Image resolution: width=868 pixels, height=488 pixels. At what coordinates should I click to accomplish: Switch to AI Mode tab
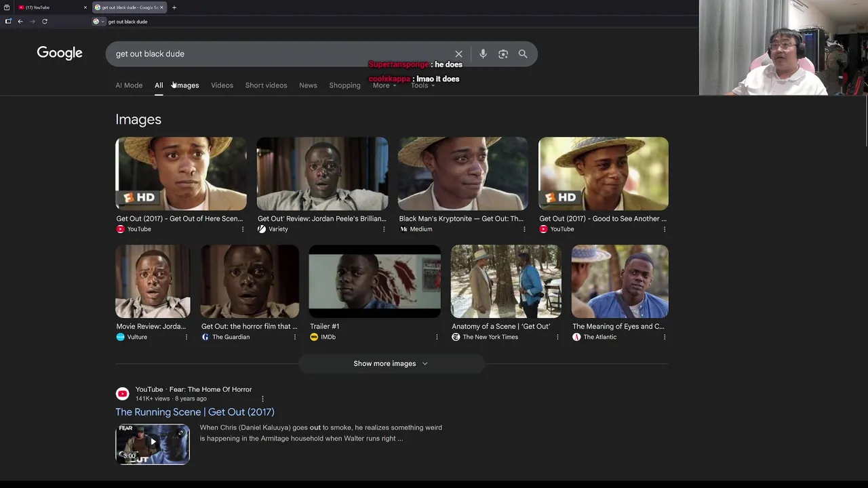coord(129,85)
